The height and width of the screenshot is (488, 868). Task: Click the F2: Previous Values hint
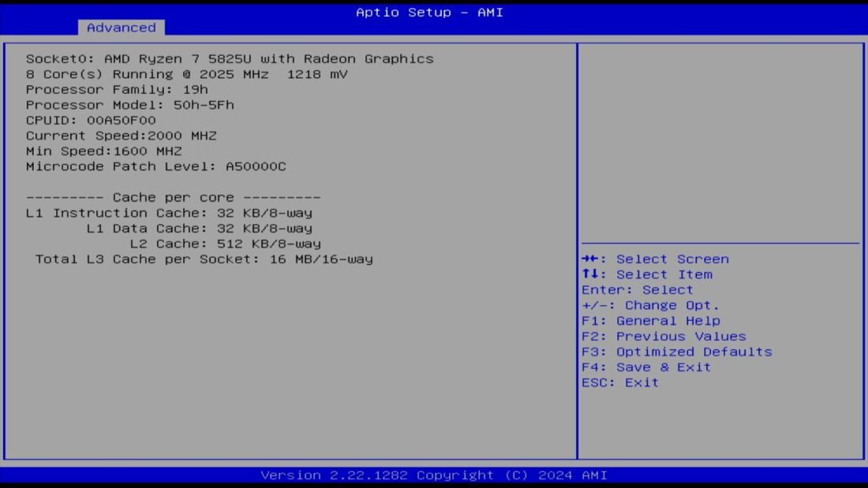[664, 337]
